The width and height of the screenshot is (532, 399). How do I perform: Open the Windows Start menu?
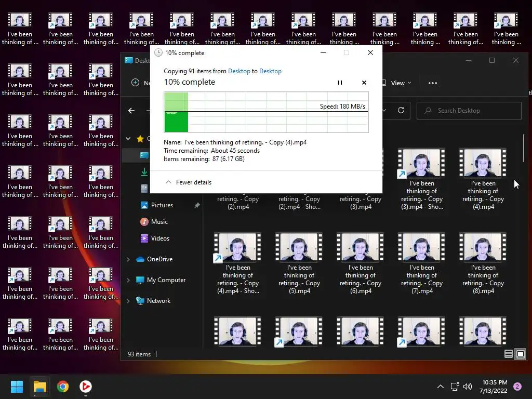point(17,387)
